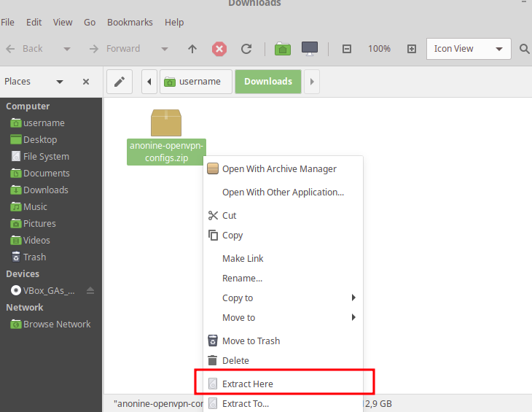Choose Open With Archive Manager
Screen dimensions: 532x412
tap(283, 168)
